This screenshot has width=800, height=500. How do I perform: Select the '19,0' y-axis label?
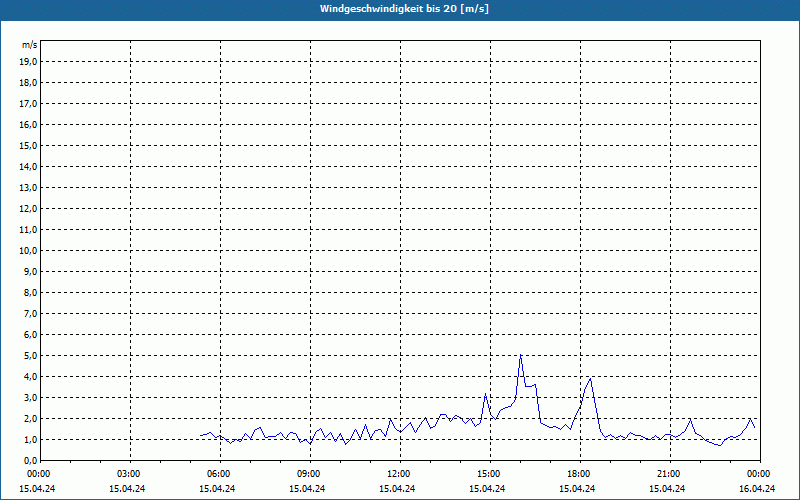click(28, 62)
